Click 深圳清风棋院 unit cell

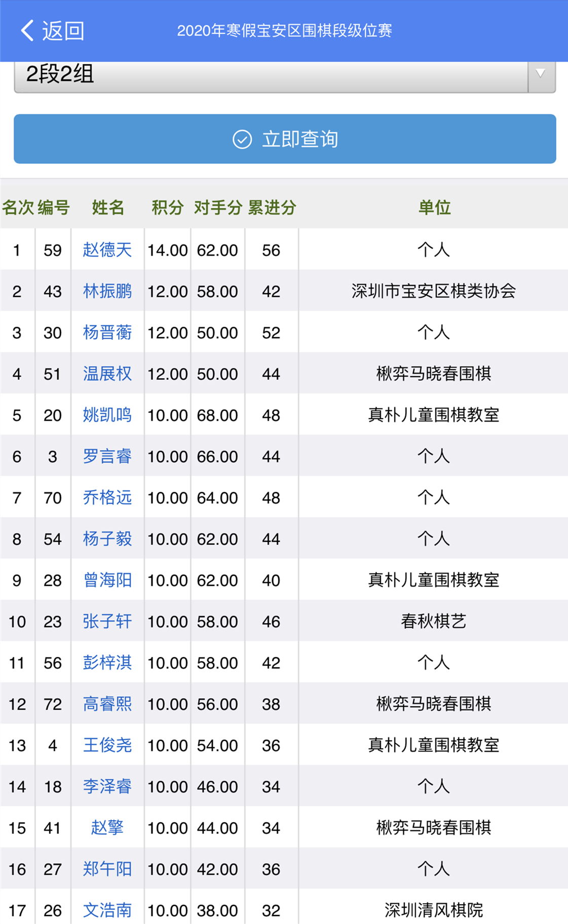pos(434,910)
